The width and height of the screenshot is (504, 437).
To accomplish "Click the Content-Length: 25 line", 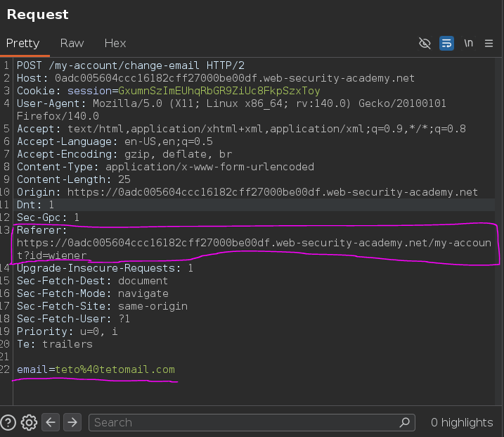I will pyautogui.click(x=74, y=179).
